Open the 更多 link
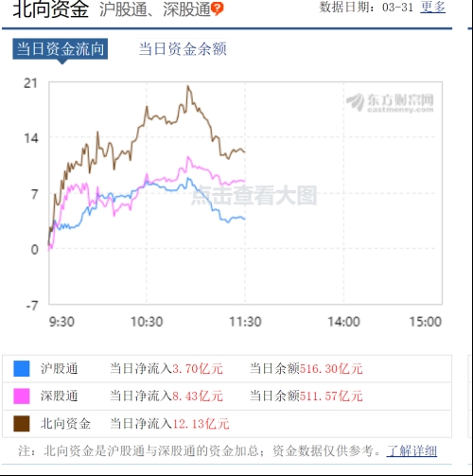Screen dimensions: 473x476 [x=432, y=7]
